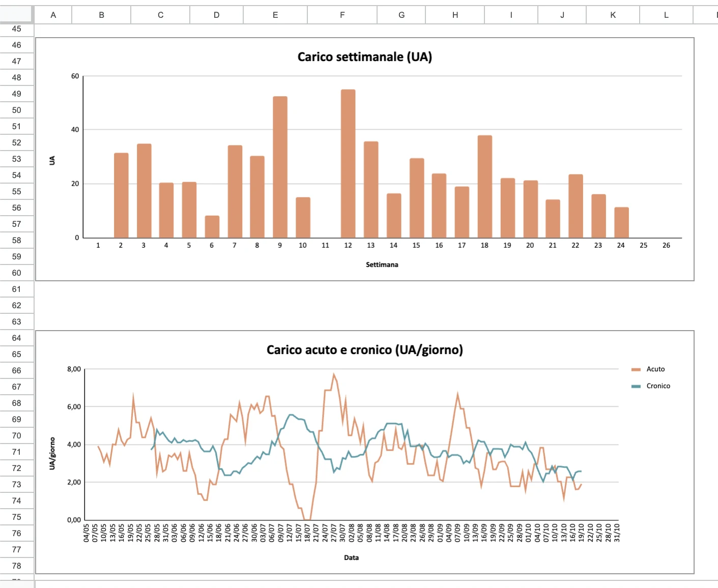Select row 70 header
This screenshot has height=588, width=718.
[x=17, y=435]
